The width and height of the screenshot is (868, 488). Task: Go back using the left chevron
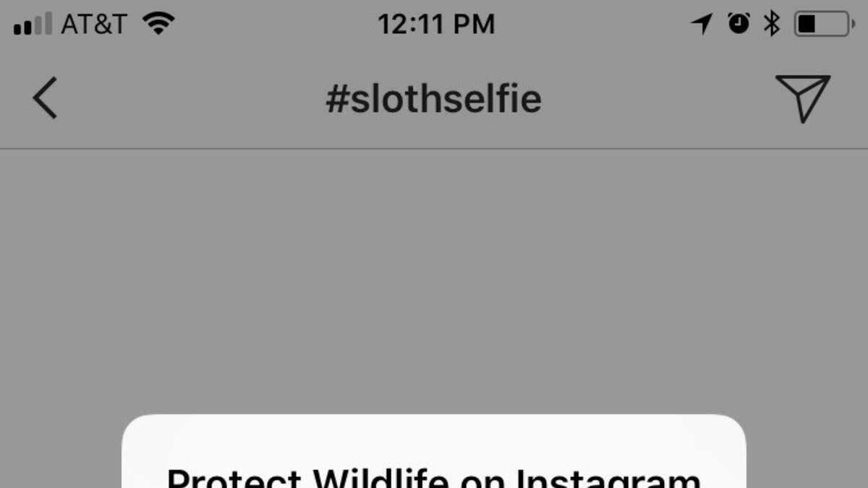click(x=45, y=98)
